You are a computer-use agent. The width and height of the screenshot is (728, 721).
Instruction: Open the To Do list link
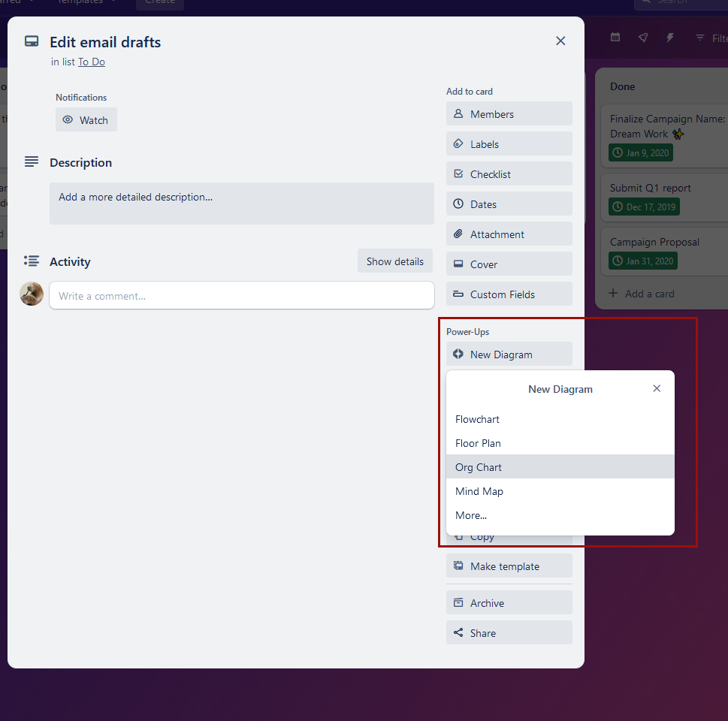coord(91,62)
